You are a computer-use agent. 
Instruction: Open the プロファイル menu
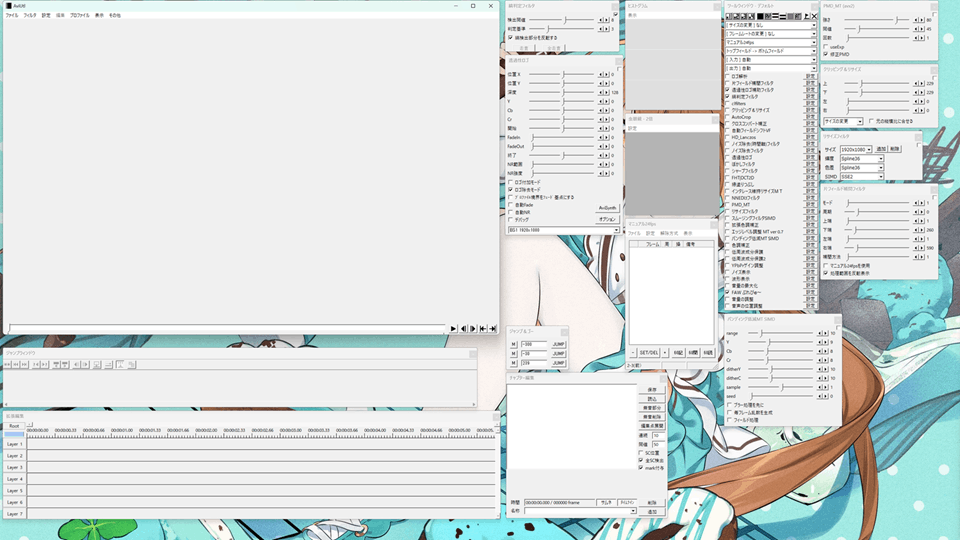[80, 15]
